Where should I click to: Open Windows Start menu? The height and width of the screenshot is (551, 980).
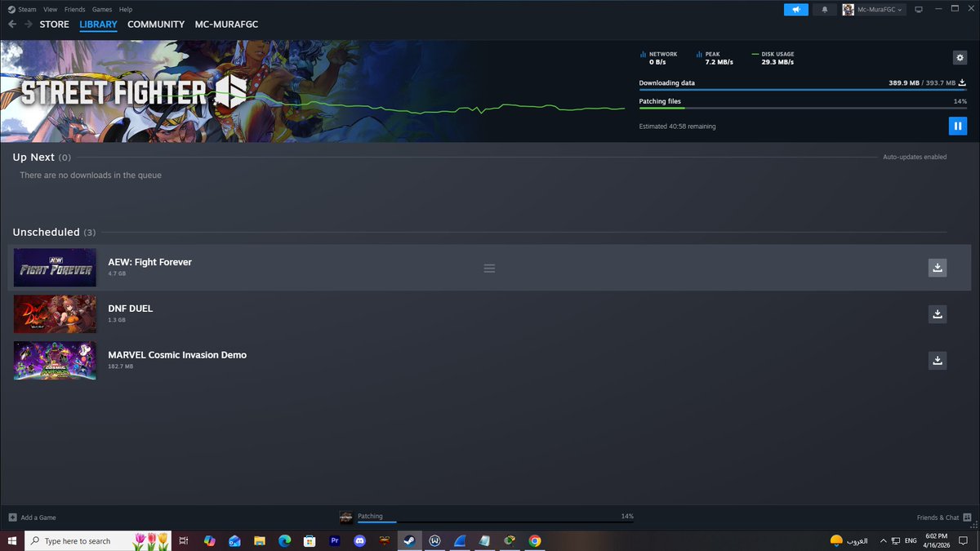tap(12, 540)
